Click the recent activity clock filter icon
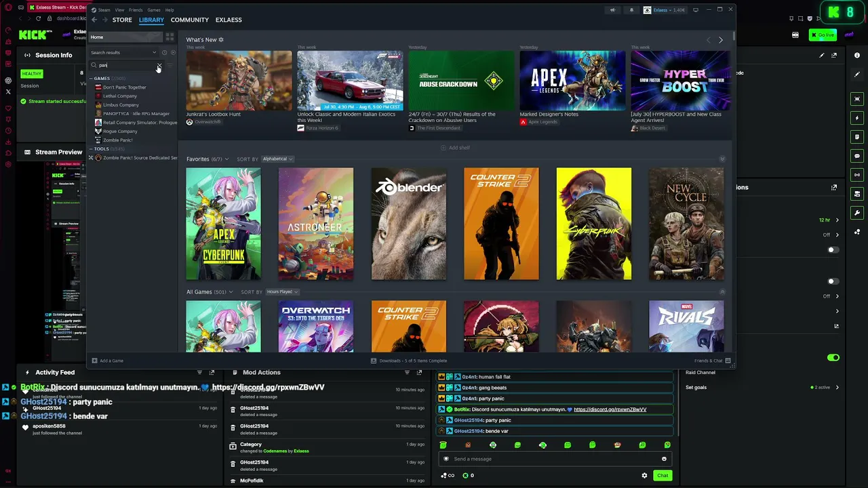Image resolution: width=868 pixels, height=488 pixels. click(x=164, y=52)
